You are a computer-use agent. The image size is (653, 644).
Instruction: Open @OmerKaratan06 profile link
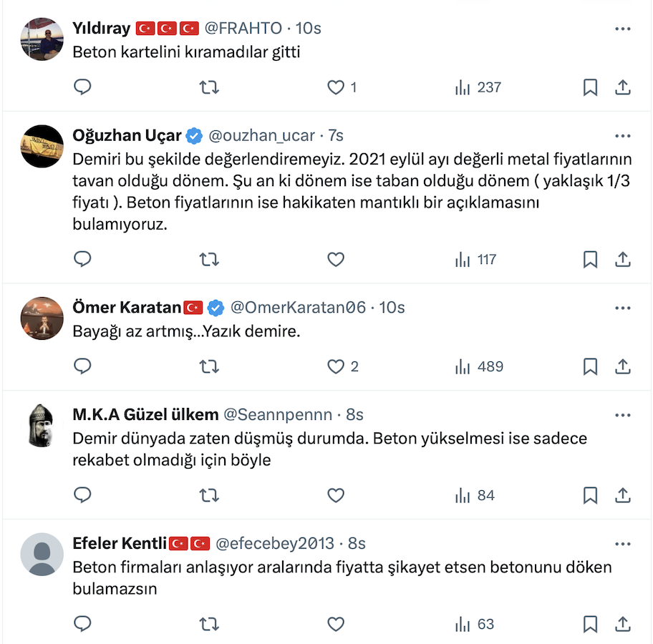click(298, 307)
